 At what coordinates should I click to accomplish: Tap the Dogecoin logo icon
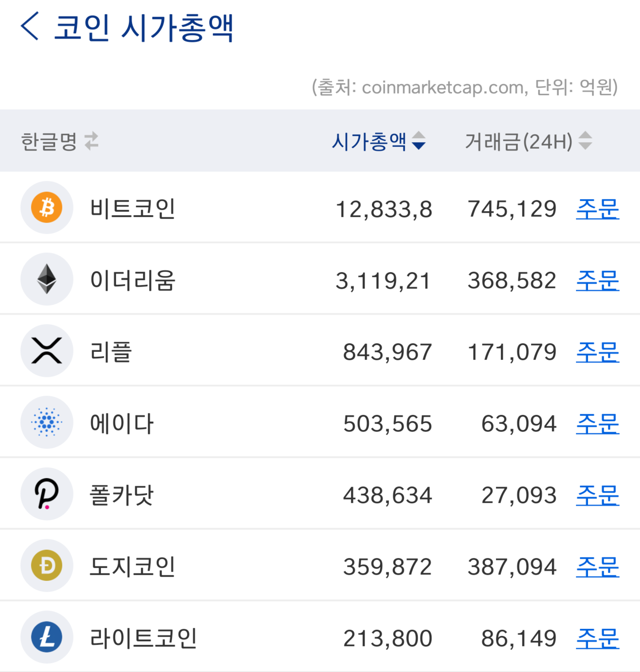[46, 565]
